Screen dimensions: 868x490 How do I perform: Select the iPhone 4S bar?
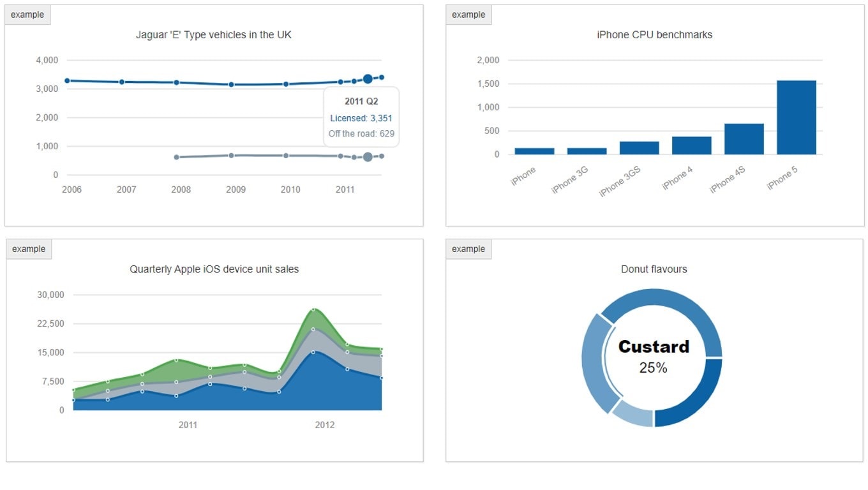(744, 139)
